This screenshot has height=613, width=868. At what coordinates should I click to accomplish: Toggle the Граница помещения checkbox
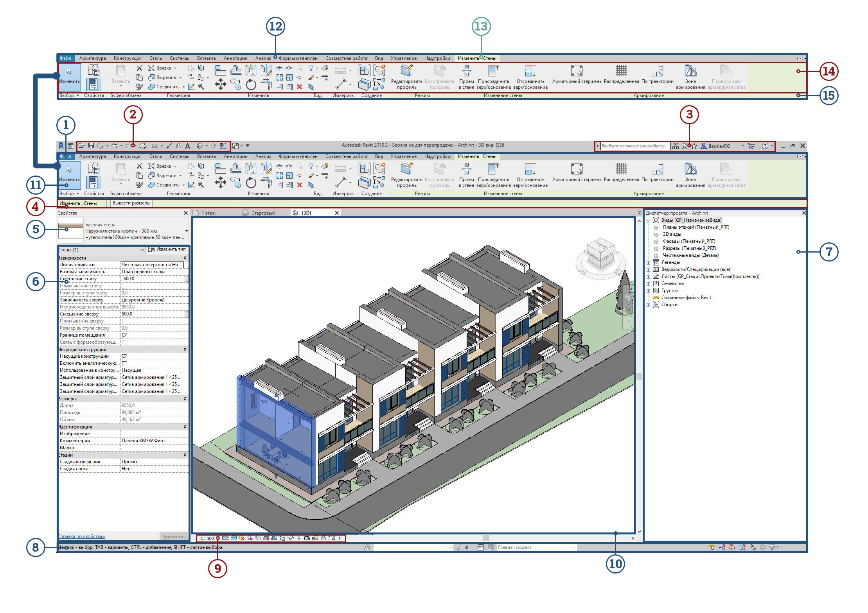(x=124, y=335)
